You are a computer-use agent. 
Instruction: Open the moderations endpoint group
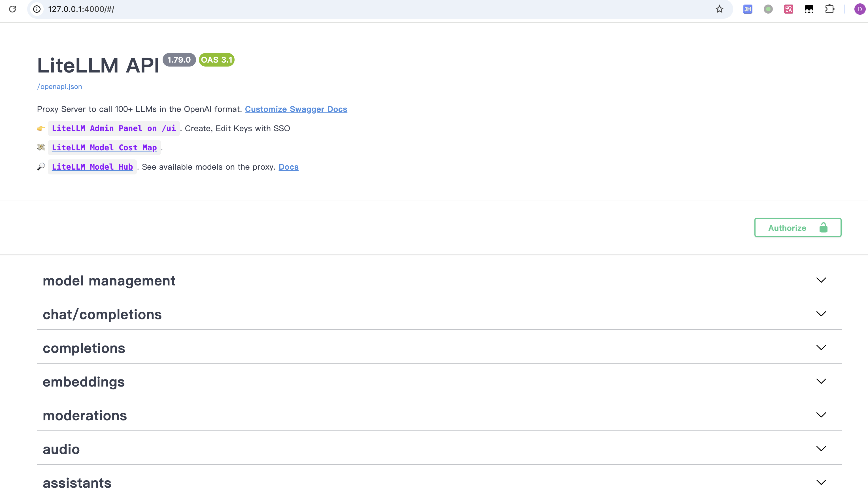85,415
